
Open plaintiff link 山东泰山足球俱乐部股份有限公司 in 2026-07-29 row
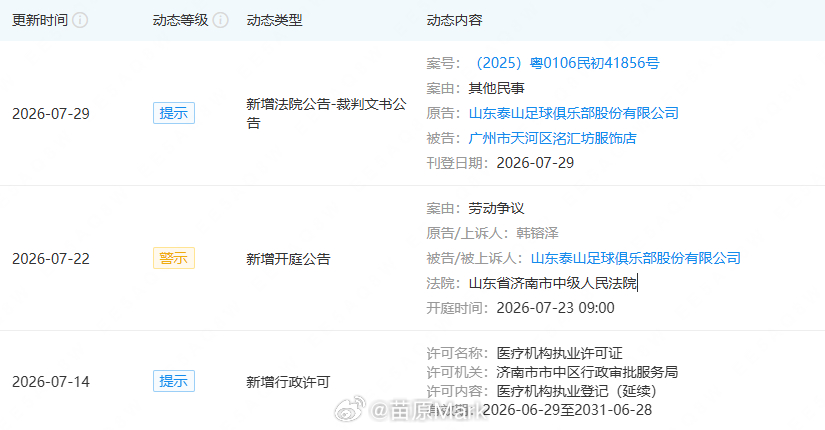(574, 113)
